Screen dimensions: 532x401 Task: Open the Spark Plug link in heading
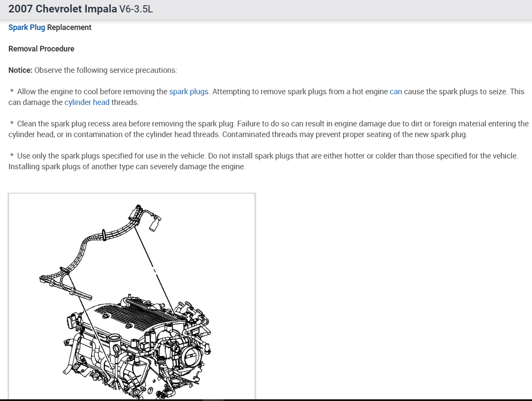(27, 27)
